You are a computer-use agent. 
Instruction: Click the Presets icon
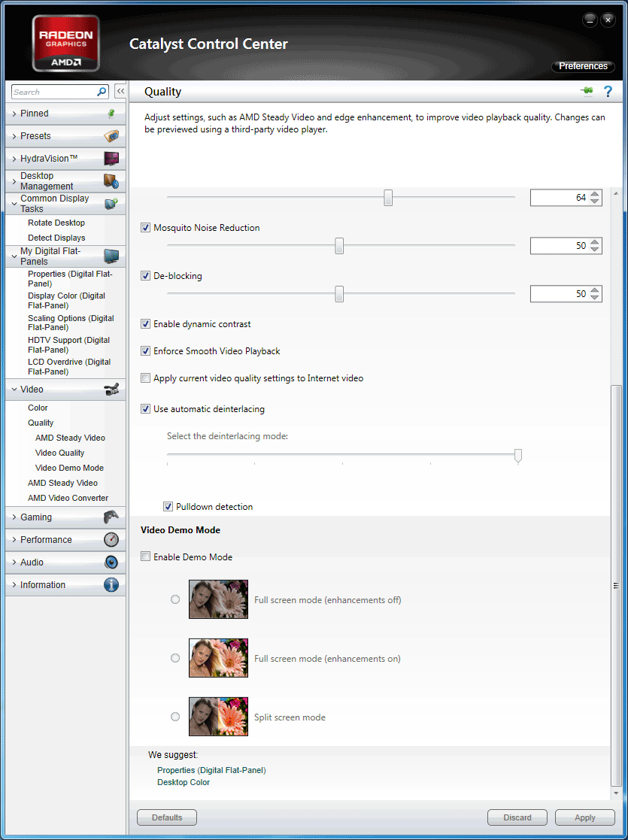pyautogui.click(x=111, y=136)
